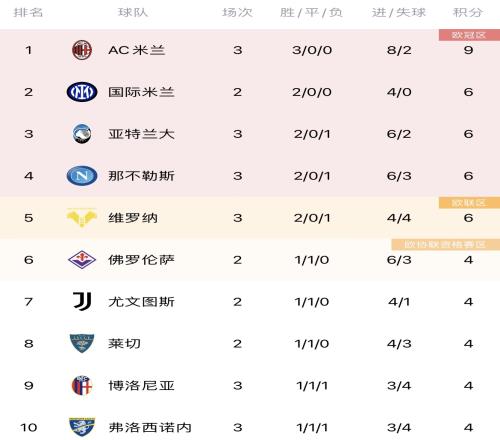Click the Napoli club logo
This screenshot has width=500, height=440.
82,176
